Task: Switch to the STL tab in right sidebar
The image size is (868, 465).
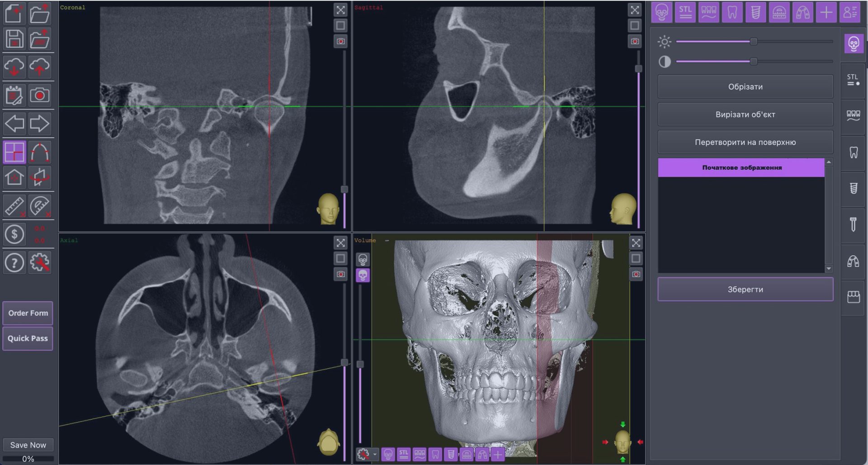Action: click(853, 80)
